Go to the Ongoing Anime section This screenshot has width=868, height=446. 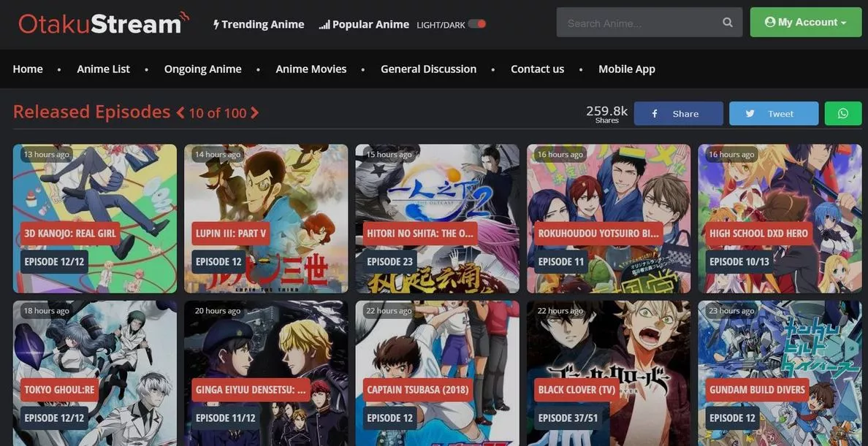[202, 69]
